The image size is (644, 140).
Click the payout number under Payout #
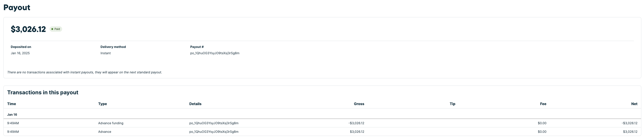(215, 53)
